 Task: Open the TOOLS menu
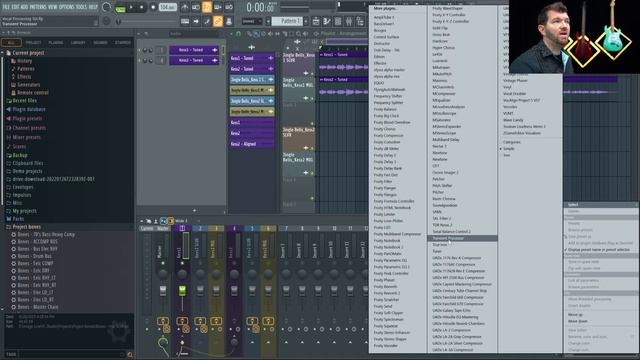[x=82, y=7]
